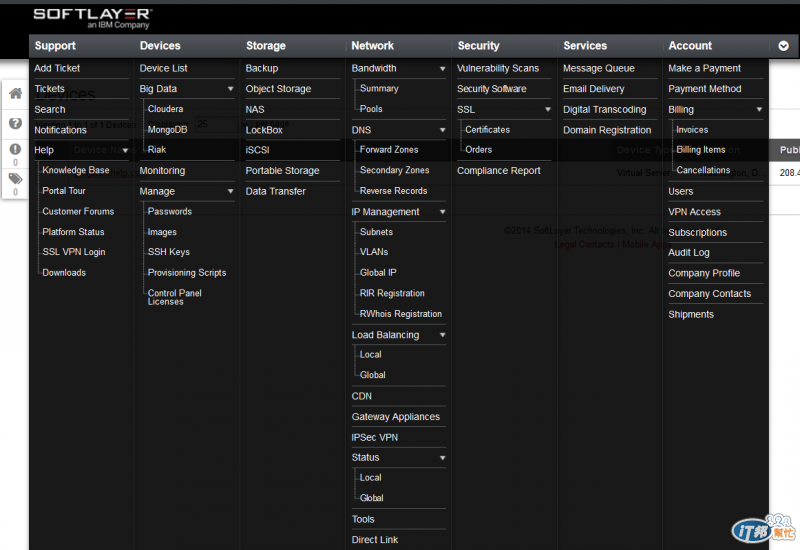Open Invoices under Billing
This screenshot has width=800, height=550.
click(692, 130)
